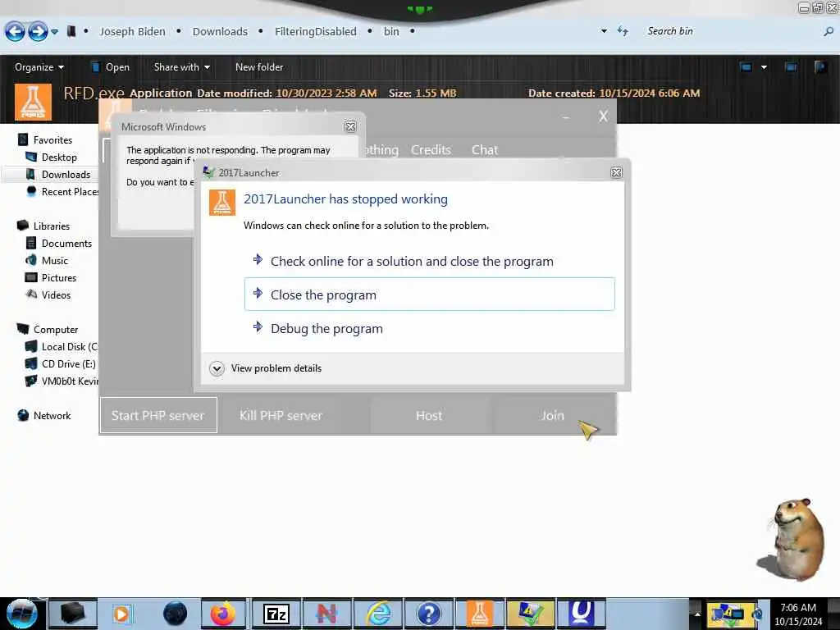Click the launcher Join button
The height and width of the screenshot is (630, 840).
tap(552, 415)
